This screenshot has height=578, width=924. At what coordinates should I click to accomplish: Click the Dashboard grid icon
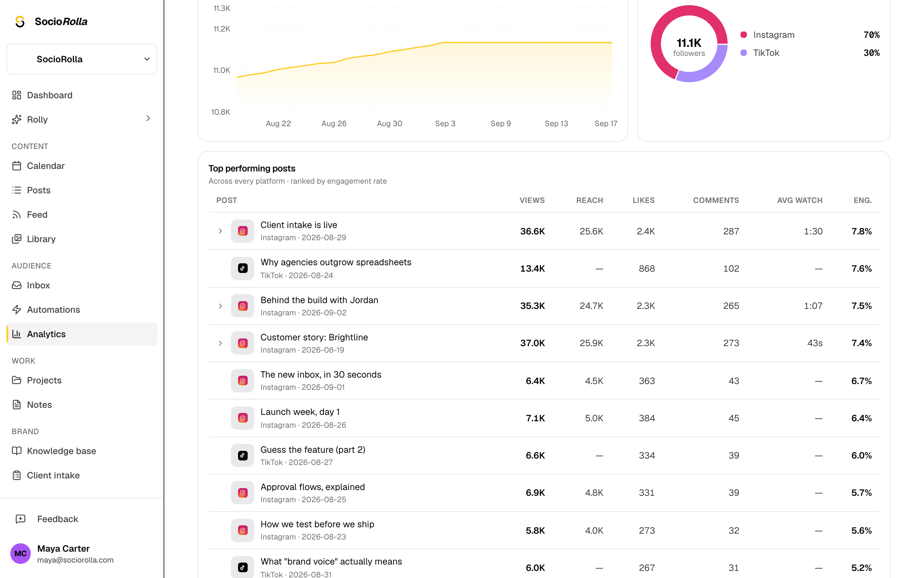click(16, 95)
